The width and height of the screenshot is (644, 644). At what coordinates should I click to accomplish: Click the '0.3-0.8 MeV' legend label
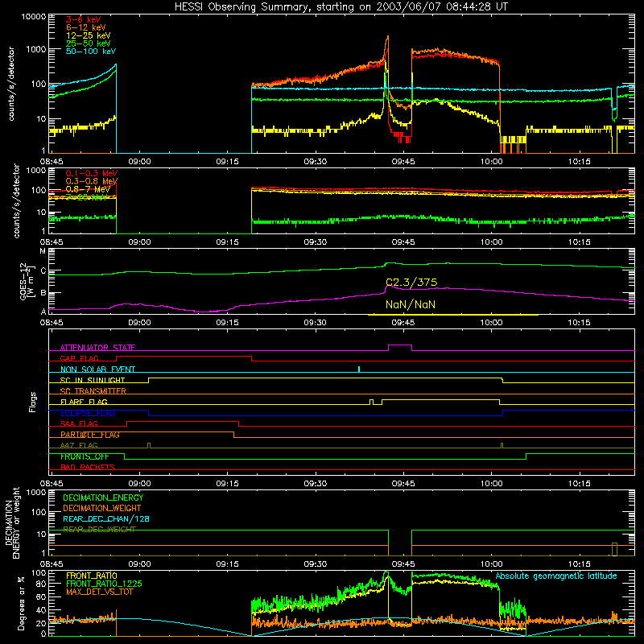(x=92, y=181)
